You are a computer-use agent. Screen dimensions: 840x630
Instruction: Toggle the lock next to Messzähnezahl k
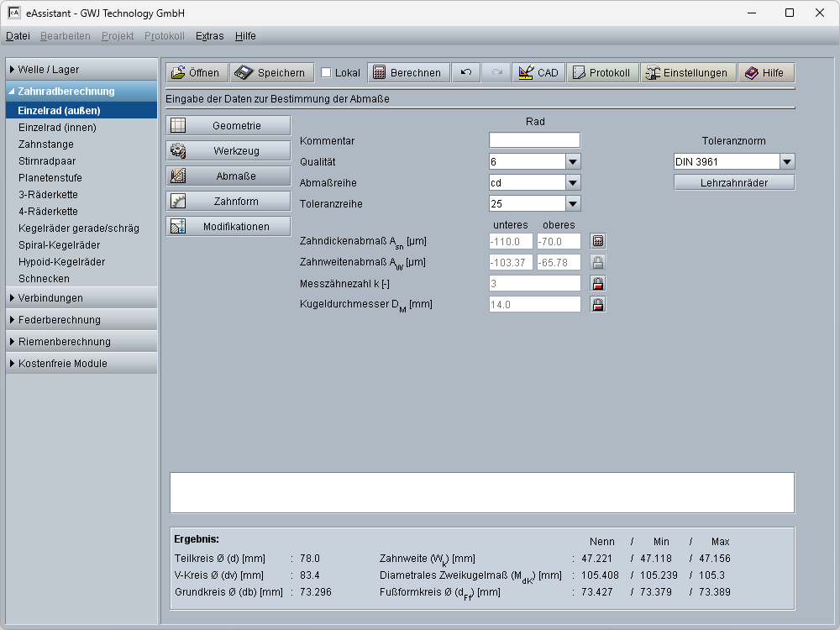click(598, 283)
